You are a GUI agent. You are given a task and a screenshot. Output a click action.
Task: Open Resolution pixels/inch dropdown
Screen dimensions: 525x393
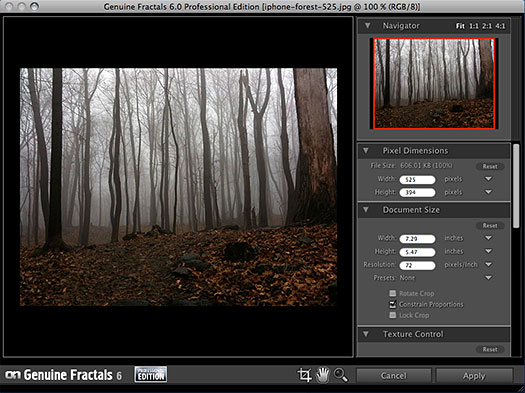pyautogui.click(x=489, y=264)
